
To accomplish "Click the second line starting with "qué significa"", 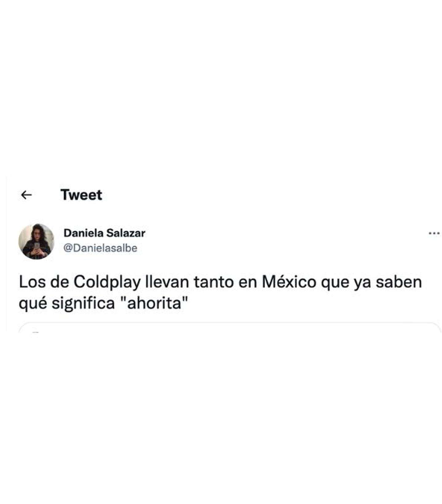I will (x=103, y=303).
